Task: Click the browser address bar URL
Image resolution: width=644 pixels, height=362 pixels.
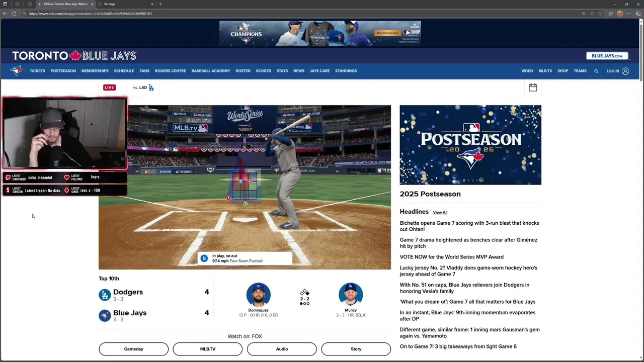Action: (x=90, y=14)
